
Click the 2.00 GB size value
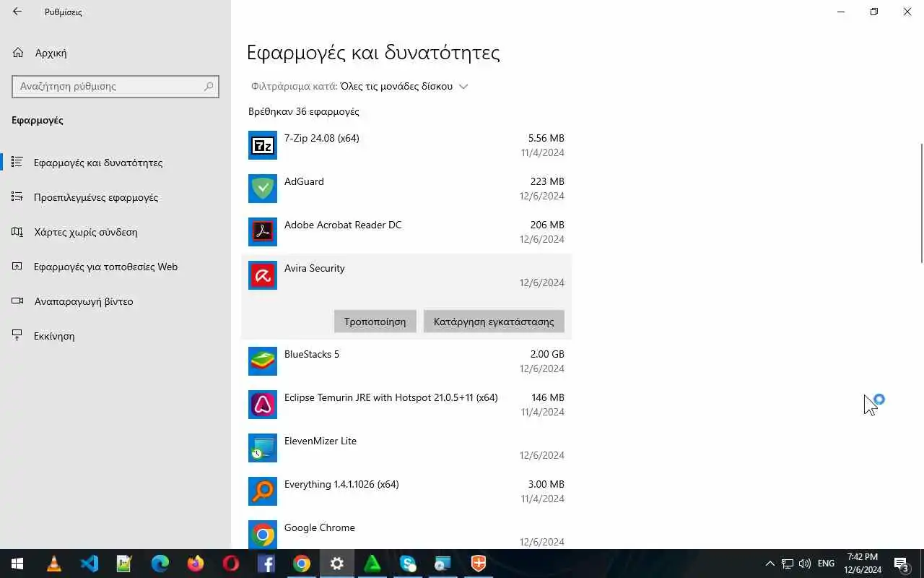coord(547,354)
